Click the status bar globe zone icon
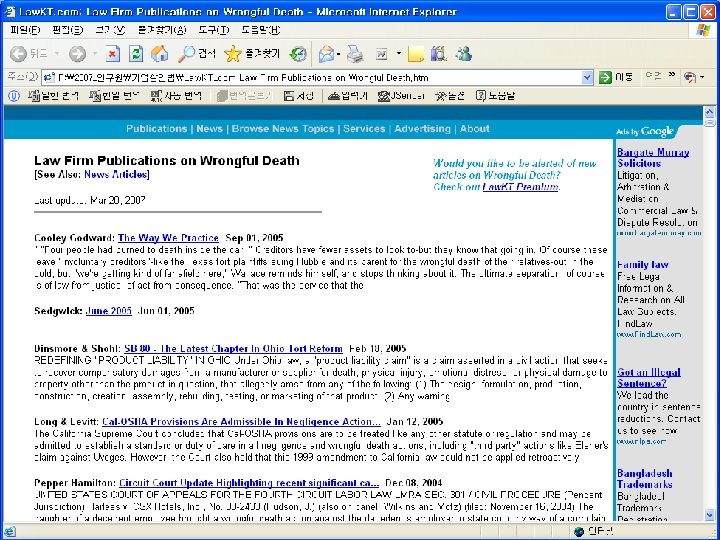The height and width of the screenshot is (540, 720). [579, 532]
